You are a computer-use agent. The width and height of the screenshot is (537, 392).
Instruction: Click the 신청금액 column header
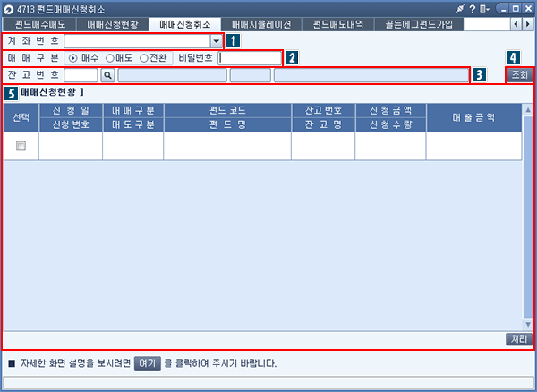(x=391, y=111)
